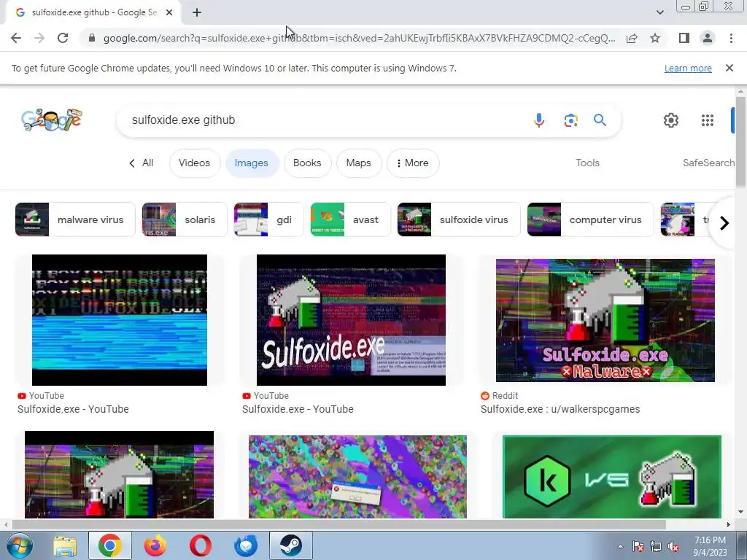Click the Chrome taskbar icon

pos(110,545)
